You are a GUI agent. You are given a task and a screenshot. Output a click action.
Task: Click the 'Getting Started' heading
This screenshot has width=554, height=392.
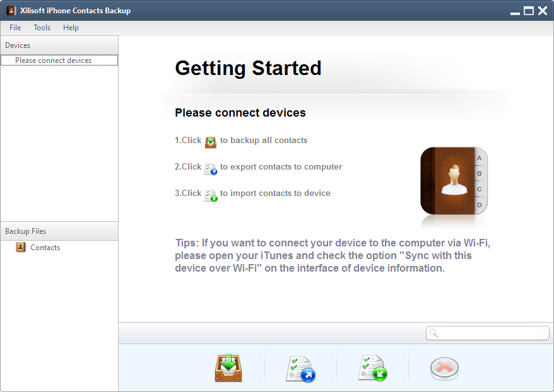248,68
